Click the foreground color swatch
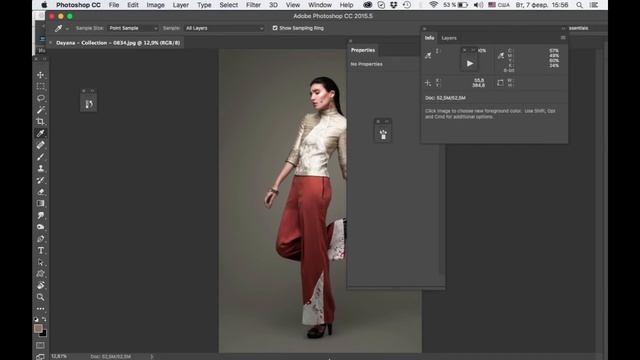 coord(38,329)
